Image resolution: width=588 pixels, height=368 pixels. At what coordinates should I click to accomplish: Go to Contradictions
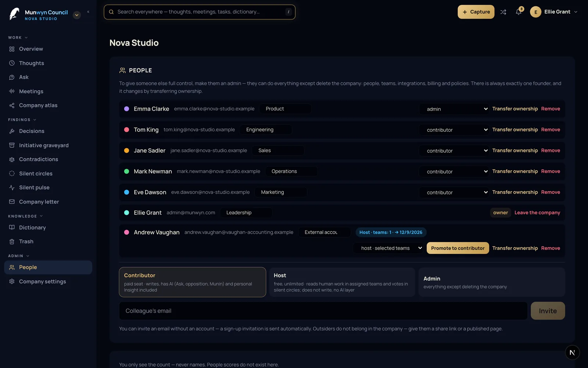click(48, 159)
